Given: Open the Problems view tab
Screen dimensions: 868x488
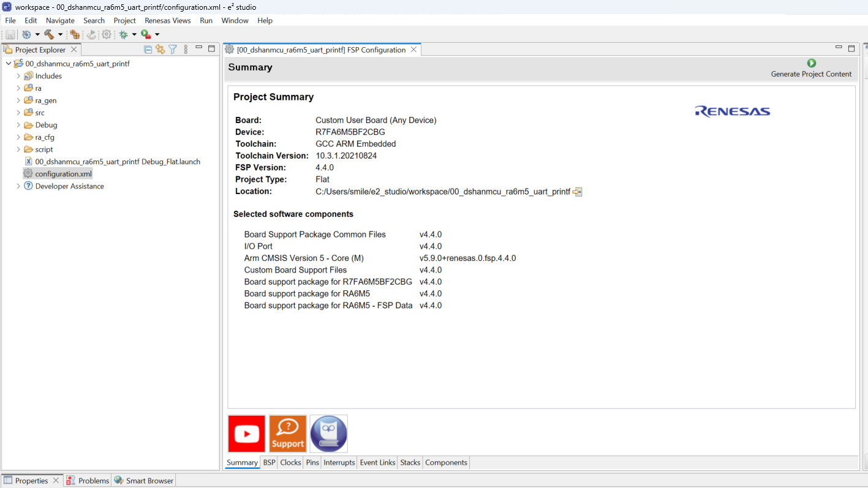Looking at the screenshot, I should (88, 481).
